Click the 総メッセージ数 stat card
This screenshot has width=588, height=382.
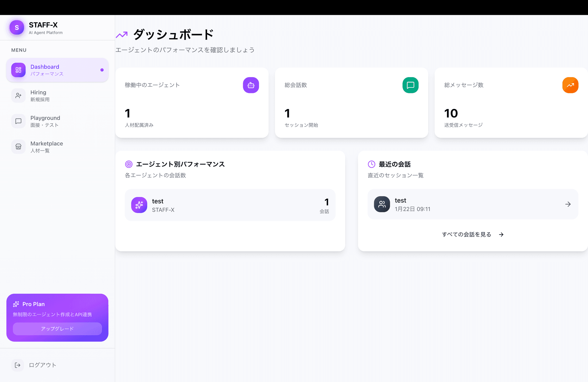point(510,103)
